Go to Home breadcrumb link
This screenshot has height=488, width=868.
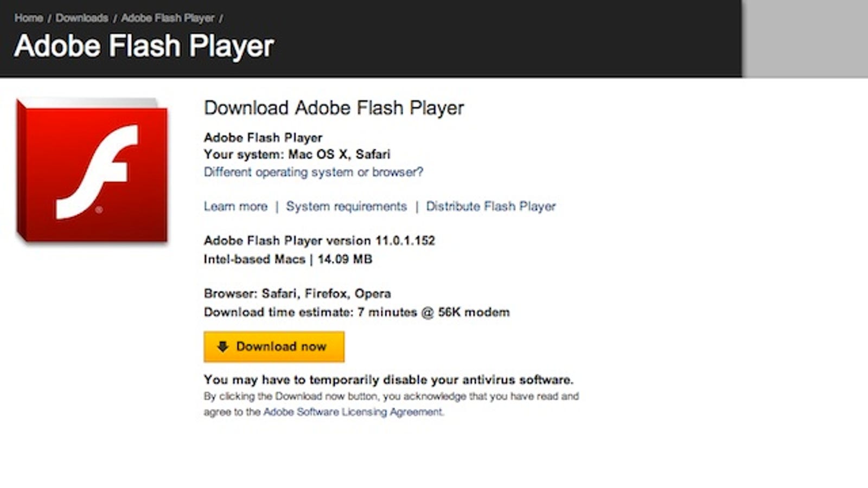coord(29,18)
